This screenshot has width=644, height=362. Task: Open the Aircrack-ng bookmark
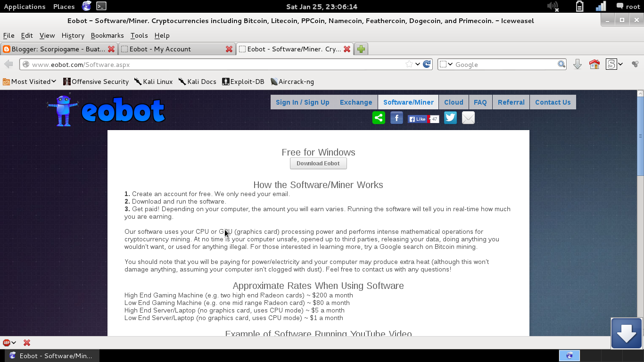click(x=292, y=82)
